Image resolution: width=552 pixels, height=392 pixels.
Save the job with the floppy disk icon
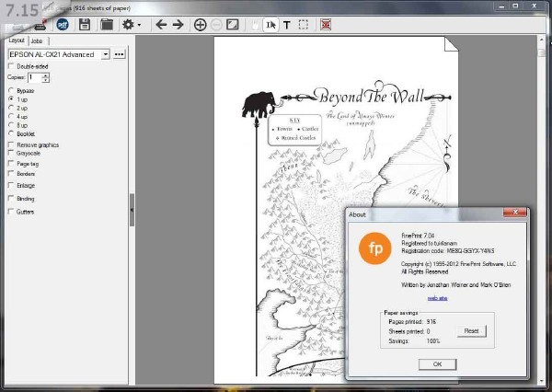point(85,25)
